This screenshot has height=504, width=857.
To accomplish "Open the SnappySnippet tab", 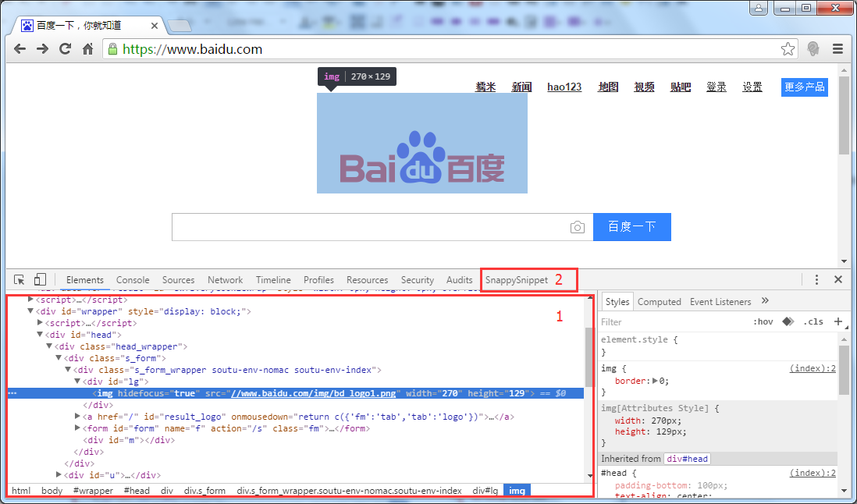I will click(x=517, y=279).
